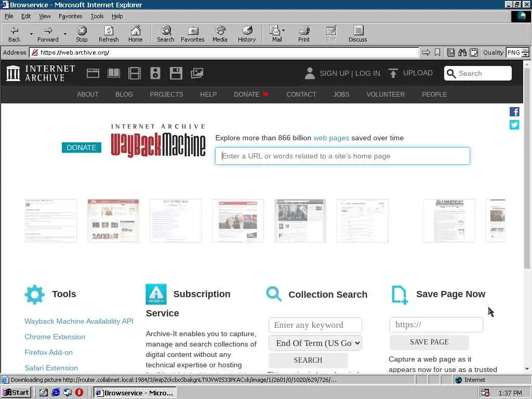Open the VOLUNTEER link
Image resolution: width=532 pixels, height=399 pixels.
click(385, 95)
